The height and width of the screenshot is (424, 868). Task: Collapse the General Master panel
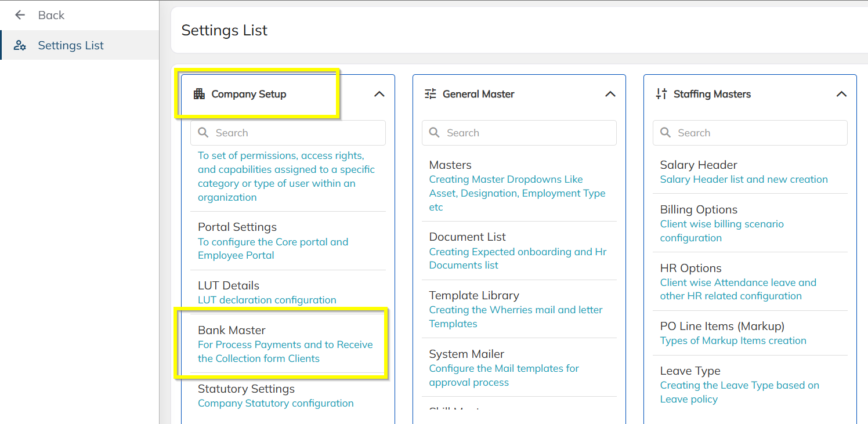(610, 94)
